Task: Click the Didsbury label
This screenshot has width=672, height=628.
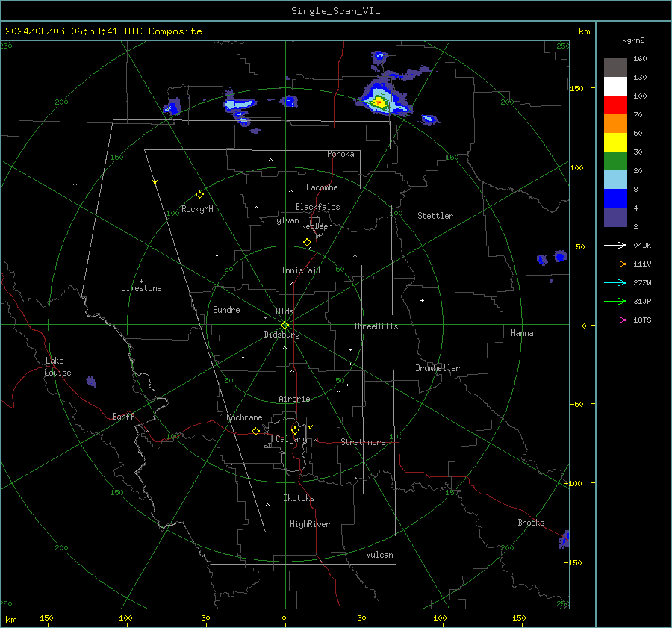Action: pyautogui.click(x=281, y=335)
